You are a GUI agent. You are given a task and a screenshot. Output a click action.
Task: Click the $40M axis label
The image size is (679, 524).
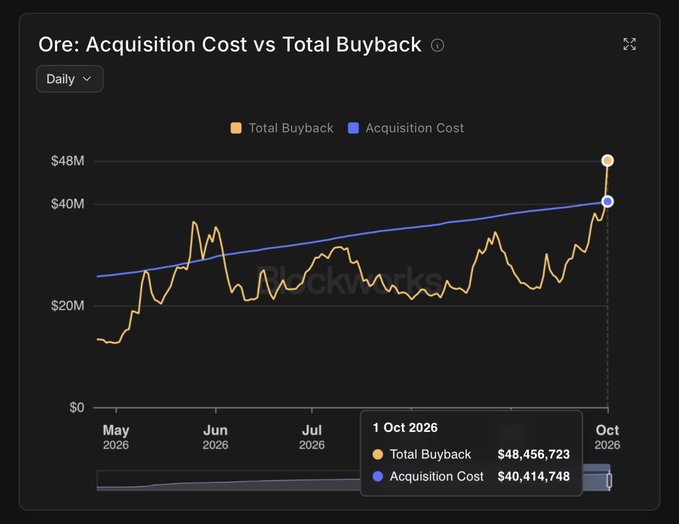(68, 204)
